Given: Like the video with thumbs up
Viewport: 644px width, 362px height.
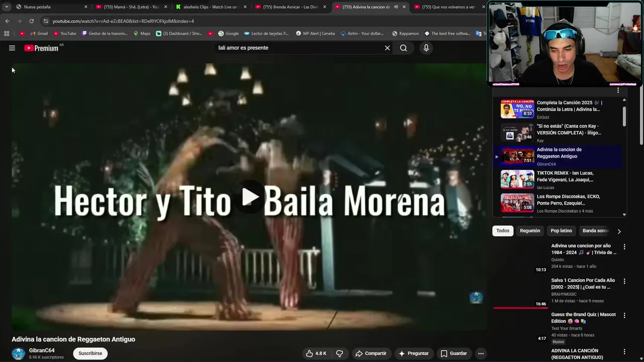Looking at the screenshot, I should pyautogui.click(x=316, y=353).
